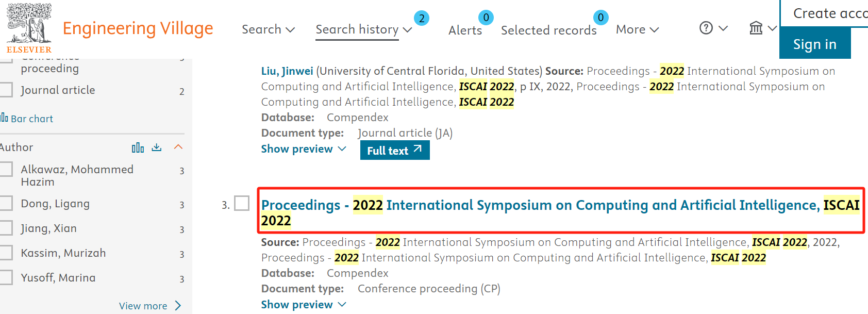Open Search history tab

[357, 29]
